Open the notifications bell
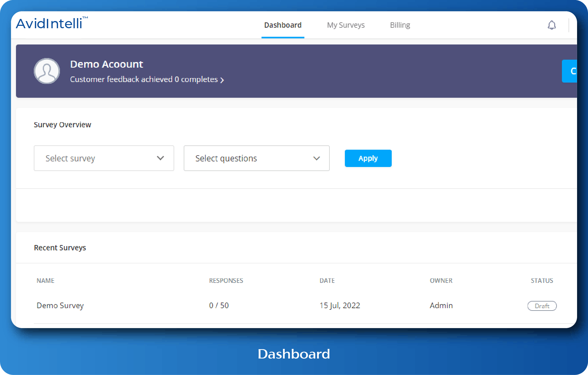This screenshot has height=375, width=588. point(552,25)
